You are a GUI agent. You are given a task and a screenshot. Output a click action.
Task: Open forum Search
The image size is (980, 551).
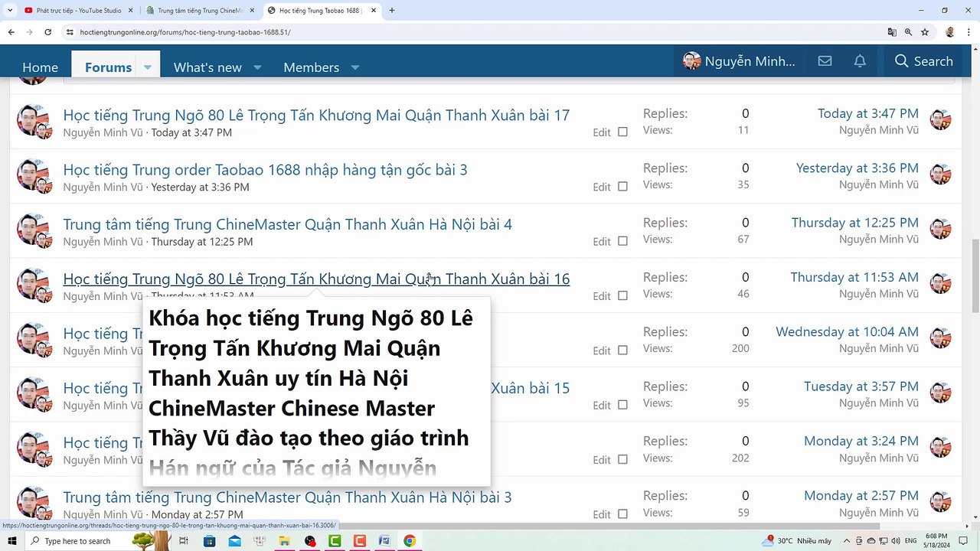coord(924,61)
